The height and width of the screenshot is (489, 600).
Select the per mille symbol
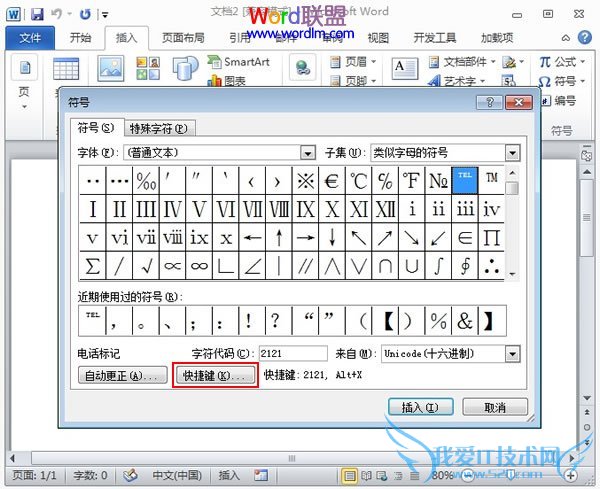pyautogui.click(x=146, y=180)
